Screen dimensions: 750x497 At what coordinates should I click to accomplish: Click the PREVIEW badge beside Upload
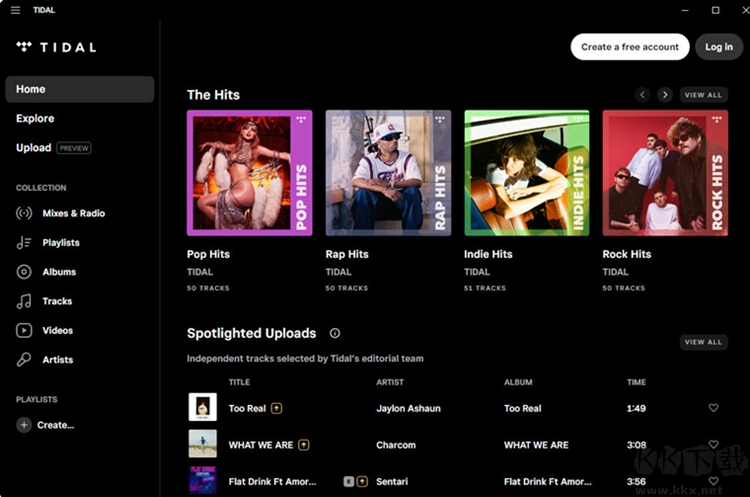point(74,148)
